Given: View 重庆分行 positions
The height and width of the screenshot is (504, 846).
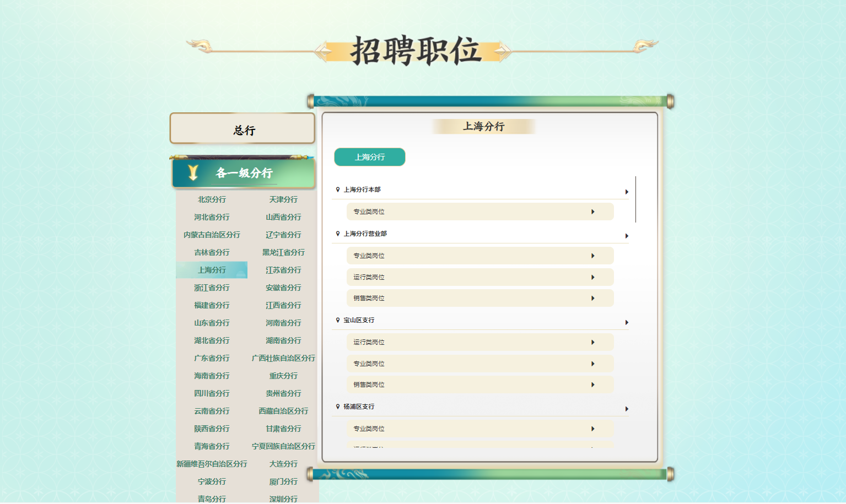Looking at the screenshot, I should [x=283, y=376].
